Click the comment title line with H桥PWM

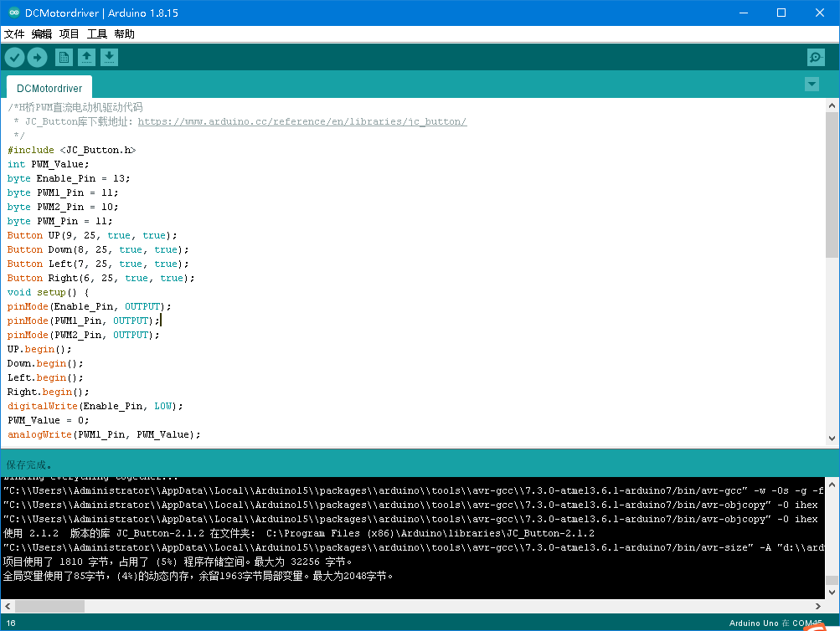[x=75, y=107]
